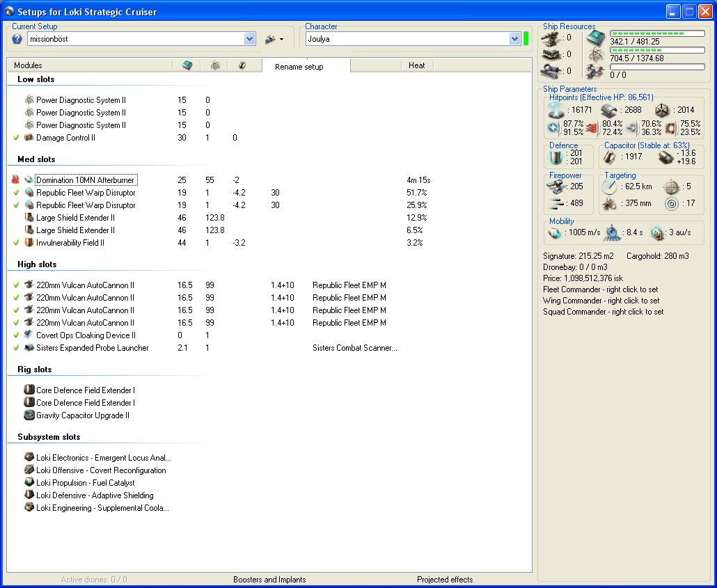Click the Damage Control II module icon
717x588 pixels.
(29, 137)
